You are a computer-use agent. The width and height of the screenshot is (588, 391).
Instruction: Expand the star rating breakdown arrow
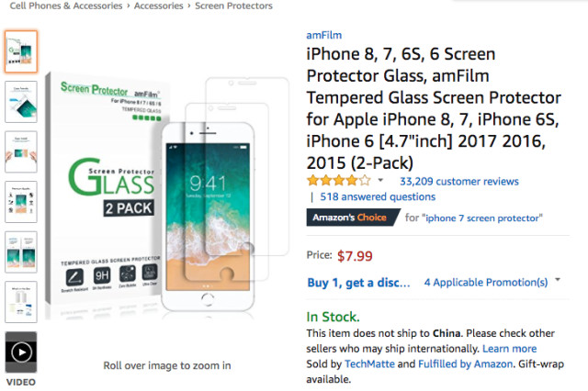[x=380, y=181]
